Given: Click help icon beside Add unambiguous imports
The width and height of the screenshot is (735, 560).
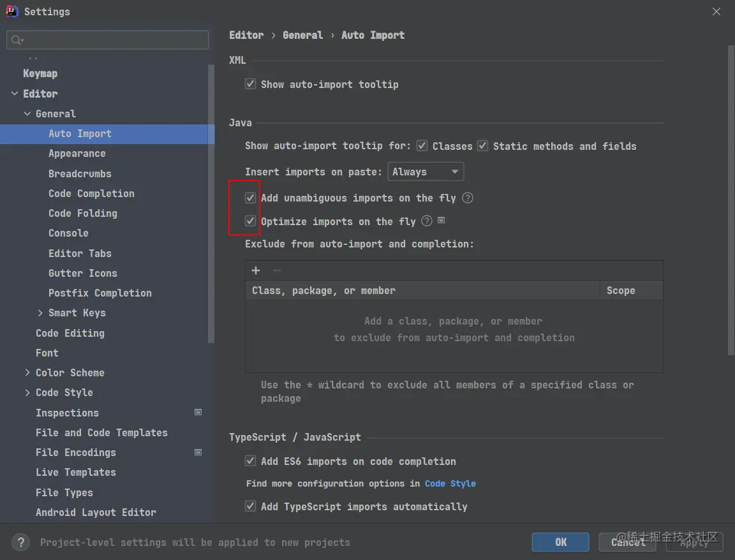Looking at the screenshot, I should 467,198.
